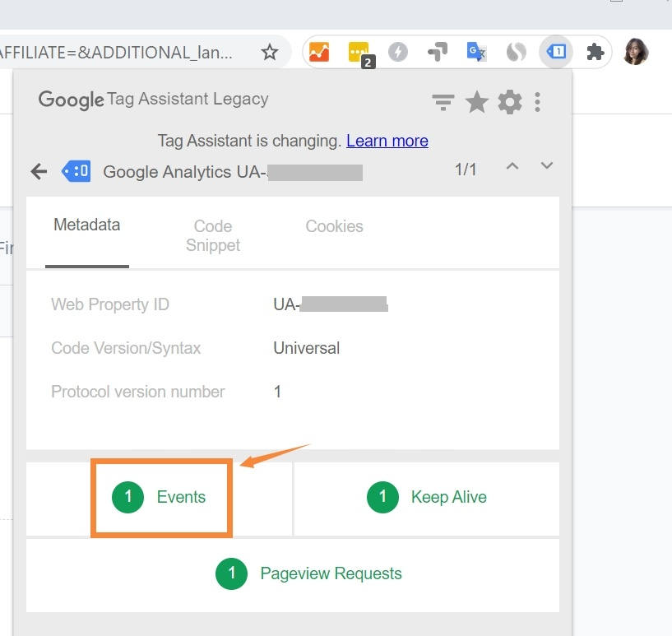Open the Extensions puzzle piece menu
Viewport: 672px width, 636px height.
tap(595, 53)
